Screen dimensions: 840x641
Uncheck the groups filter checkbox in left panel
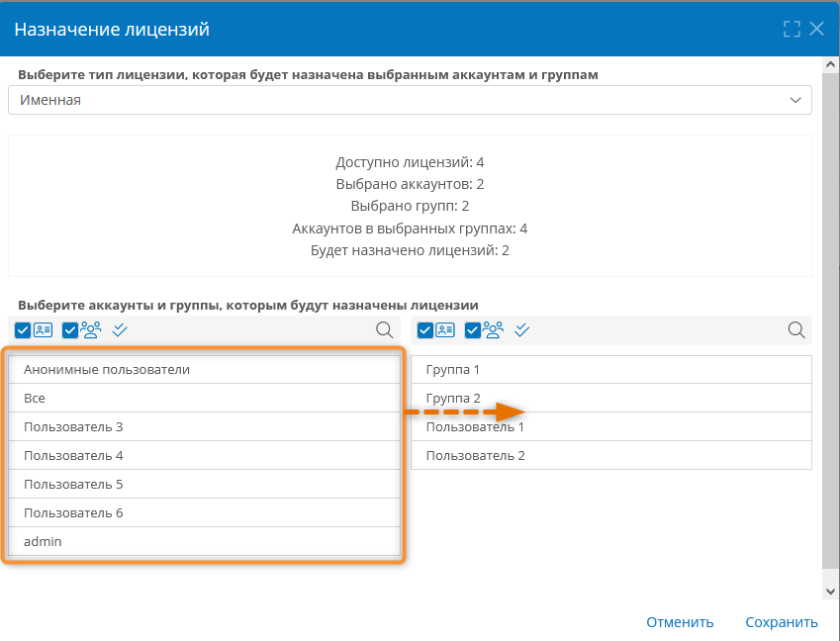point(70,330)
